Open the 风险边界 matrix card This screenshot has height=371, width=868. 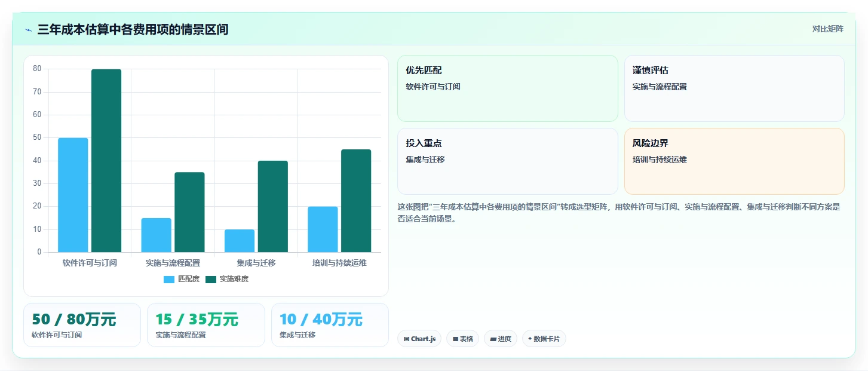tap(734, 161)
